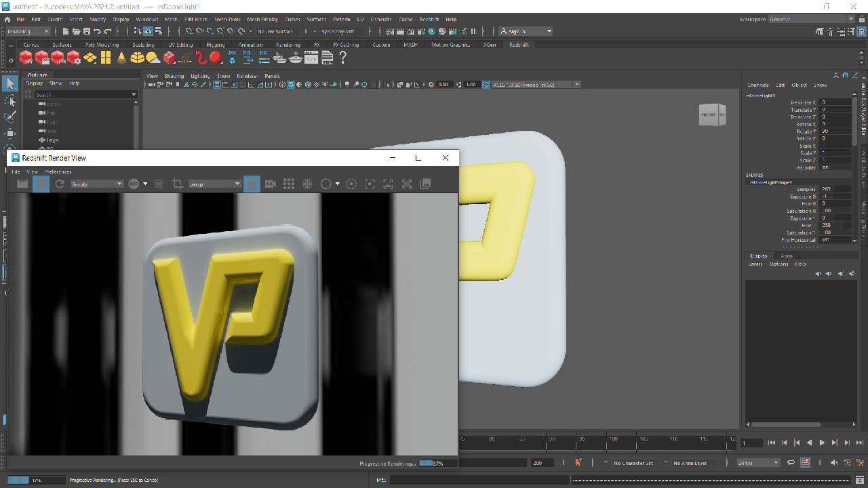Screen dimensions: 868x488
Task: Click the snowflake freeze icon in Render View
Action: coord(307,184)
